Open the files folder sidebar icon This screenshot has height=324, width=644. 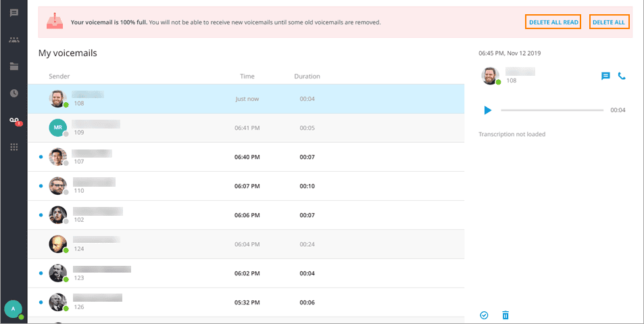click(x=14, y=66)
